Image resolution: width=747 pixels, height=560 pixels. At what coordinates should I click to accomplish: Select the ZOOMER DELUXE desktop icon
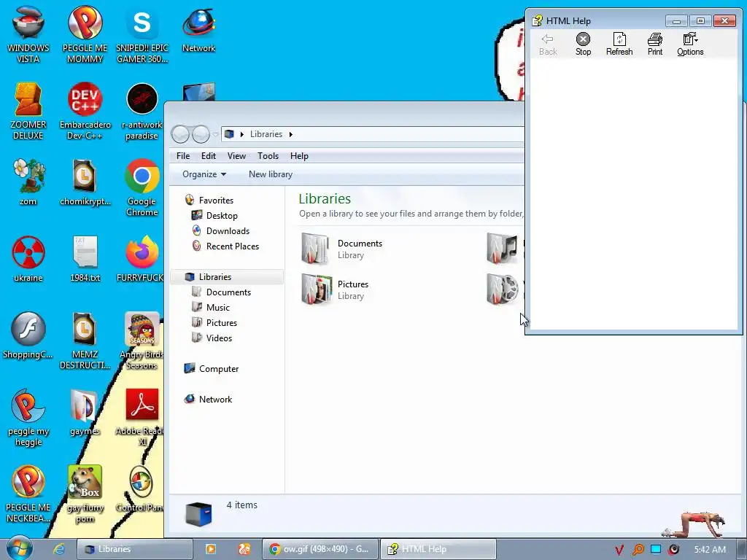[28, 111]
